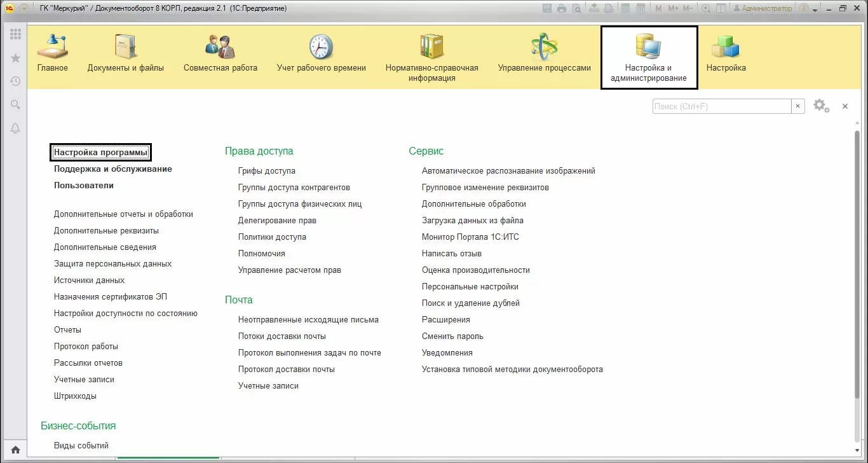
Task: Clear search field with x button
Action: click(798, 106)
